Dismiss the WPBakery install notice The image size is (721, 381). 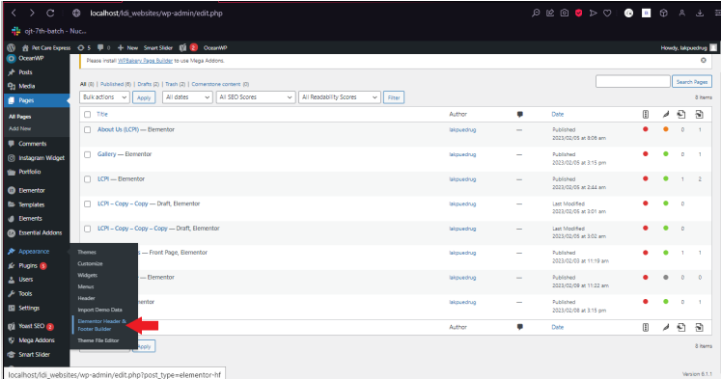(703, 60)
